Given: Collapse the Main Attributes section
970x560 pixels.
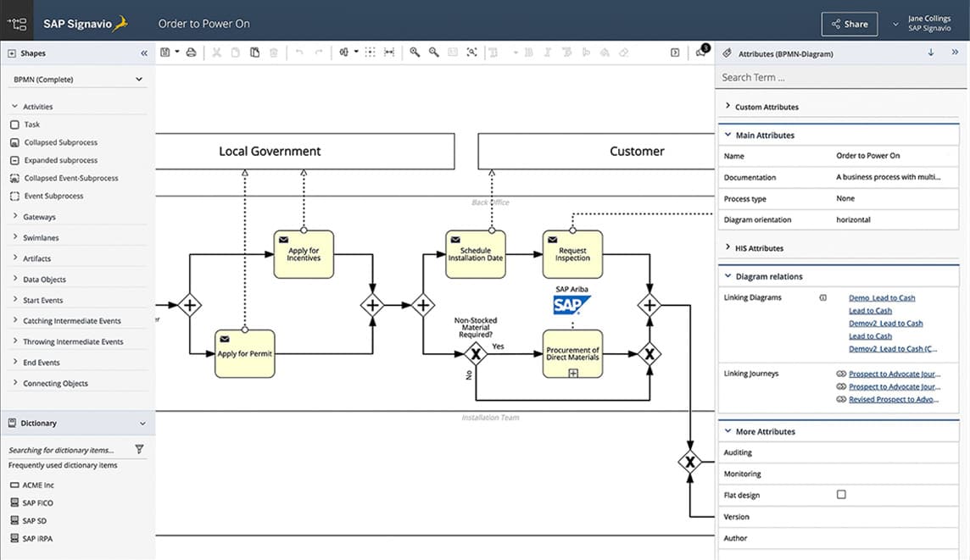Looking at the screenshot, I should 765,136.
